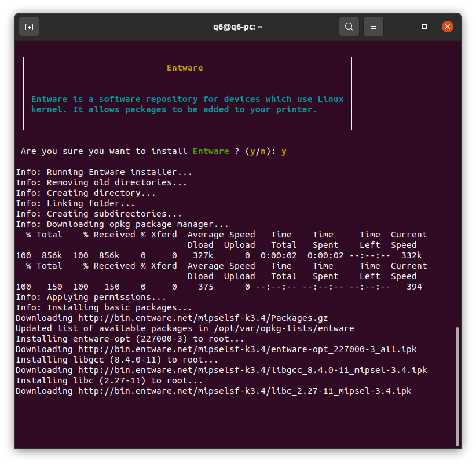This screenshot has height=465, width=476.
Task: Open a new terminal tab
Action: point(29,27)
